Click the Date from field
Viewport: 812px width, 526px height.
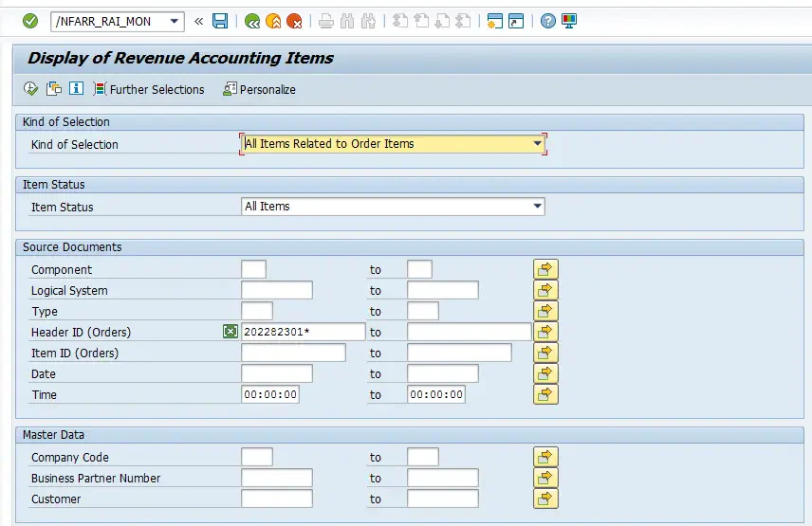point(277,373)
